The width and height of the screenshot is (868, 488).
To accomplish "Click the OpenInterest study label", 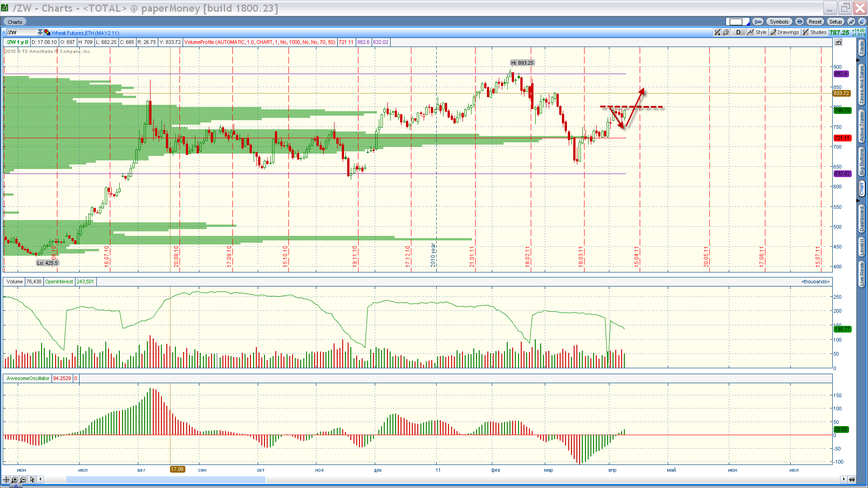I will coord(59,282).
